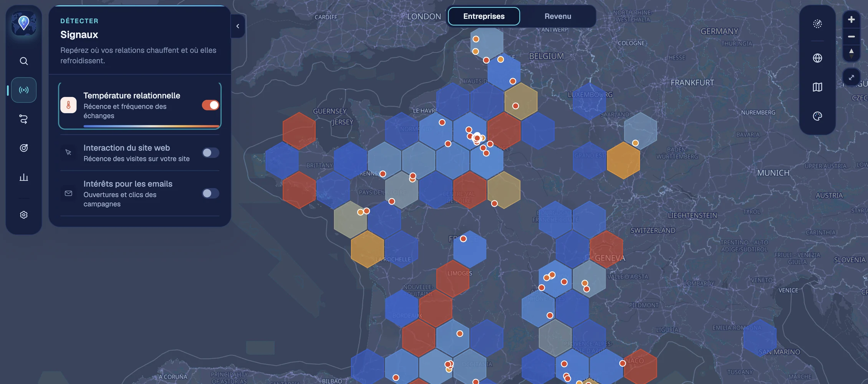Click the company marker near Rennes
Viewport: 868px width, 384px height.
(383, 174)
